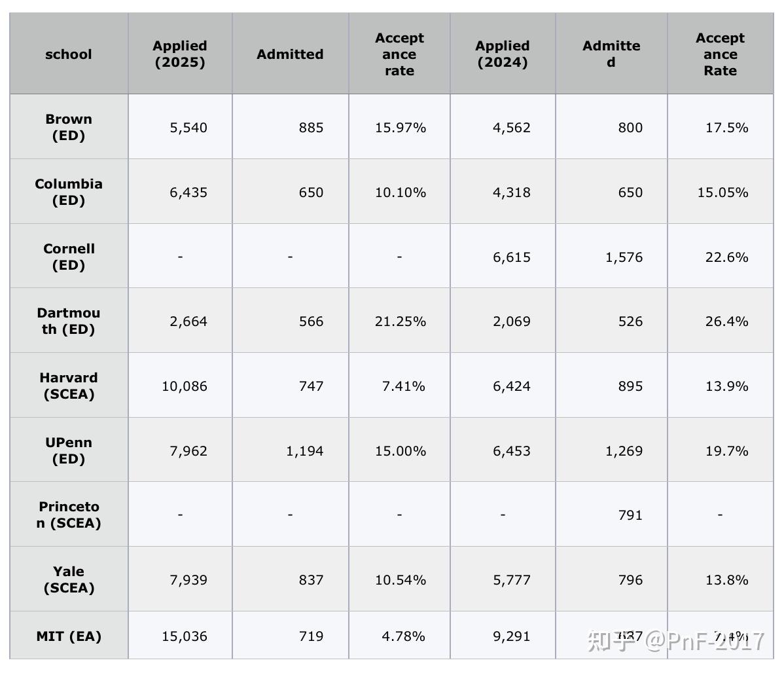Select the "Applied (2025)" column header
Screen dimensions: 784x673
tap(180, 54)
